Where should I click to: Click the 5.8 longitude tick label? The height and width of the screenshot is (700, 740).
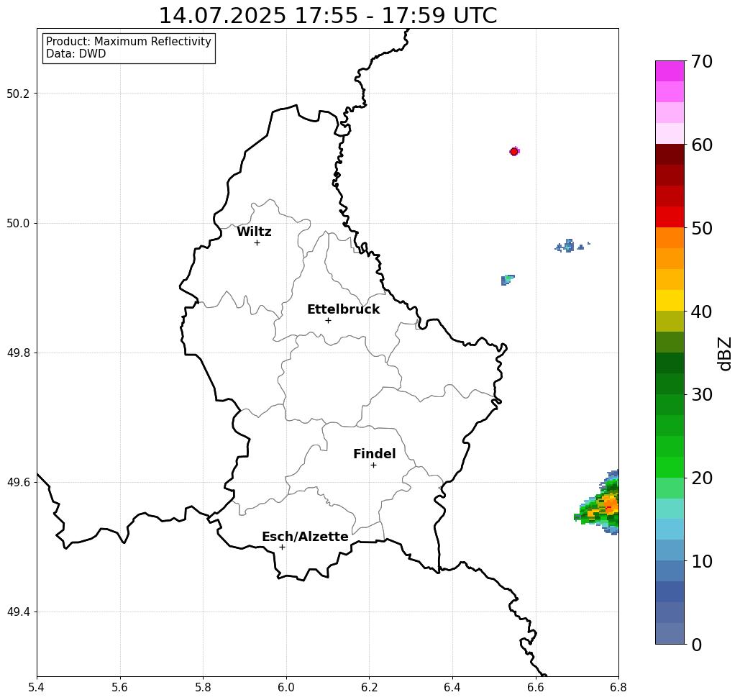(x=203, y=687)
